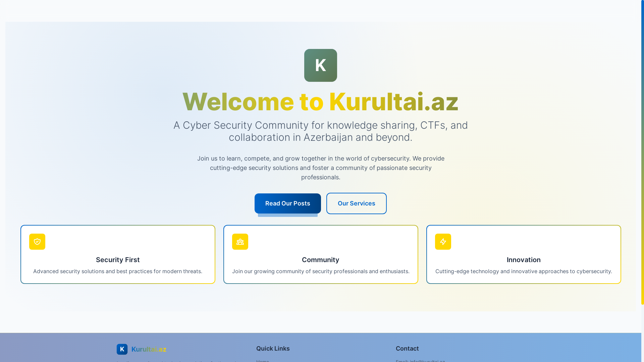The image size is (644, 362).
Task: Click the 'Join our growing community' description text
Action: [321, 271]
